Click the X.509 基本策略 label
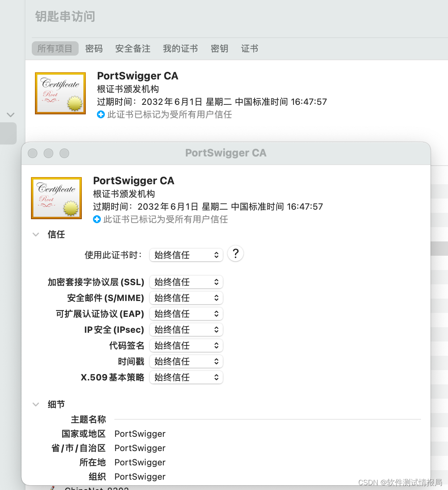The height and width of the screenshot is (490, 448). click(112, 377)
